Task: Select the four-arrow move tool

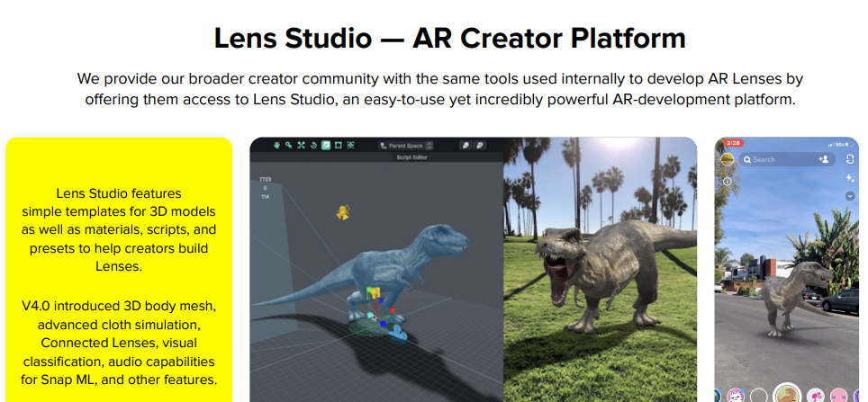Action: coord(301,146)
